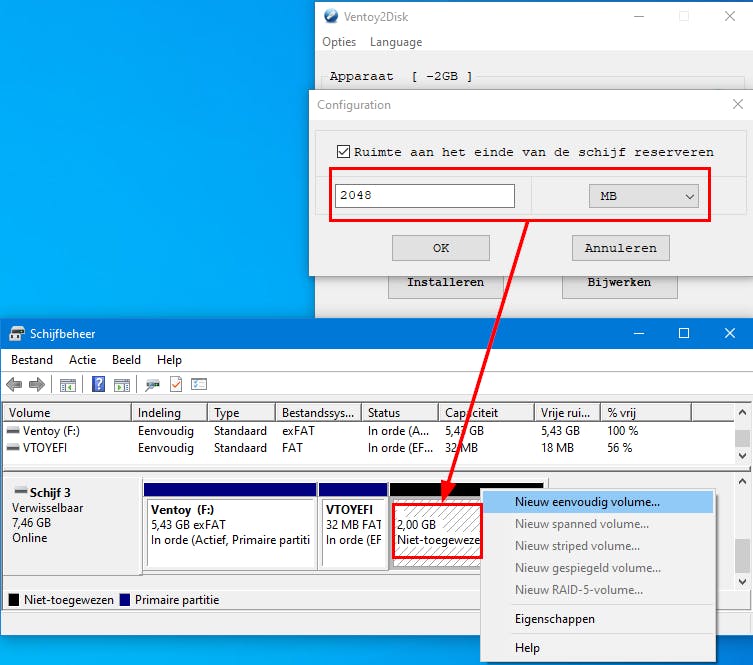Viewport: 753px width, 665px height.
Task: Sort by the Bestandssys... column header
Action: pos(318,413)
